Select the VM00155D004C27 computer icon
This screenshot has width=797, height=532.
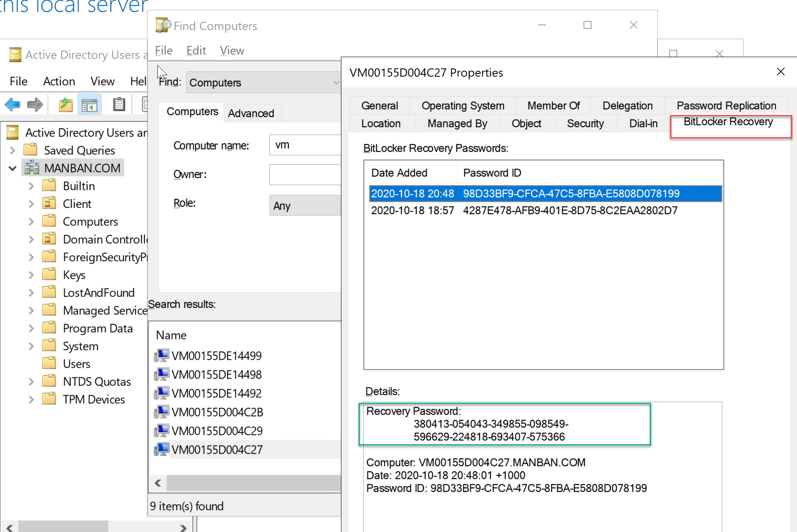(x=162, y=449)
